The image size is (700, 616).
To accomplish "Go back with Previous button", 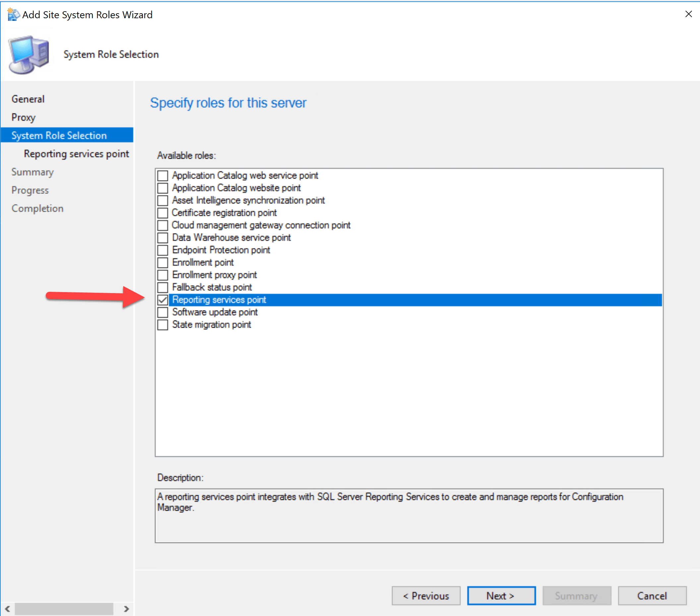I will click(x=426, y=596).
